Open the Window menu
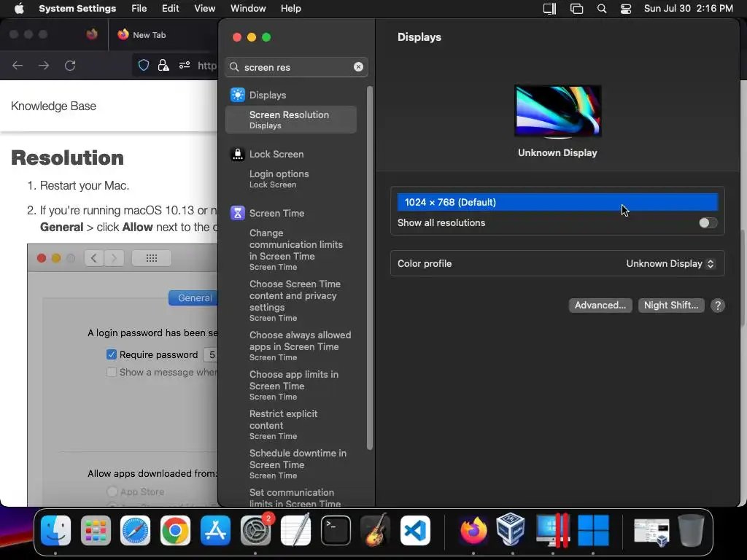 tap(248, 9)
